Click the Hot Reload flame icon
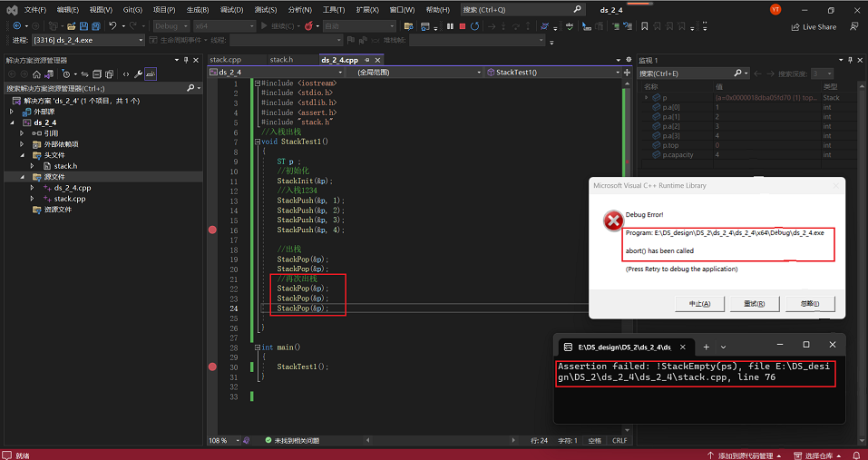The width and height of the screenshot is (868, 460). pyautogui.click(x=309, y=26)
